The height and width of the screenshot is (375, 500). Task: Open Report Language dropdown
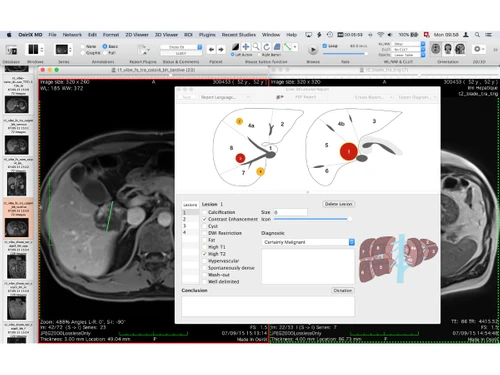pyautogui.click(x=225, y=97)
